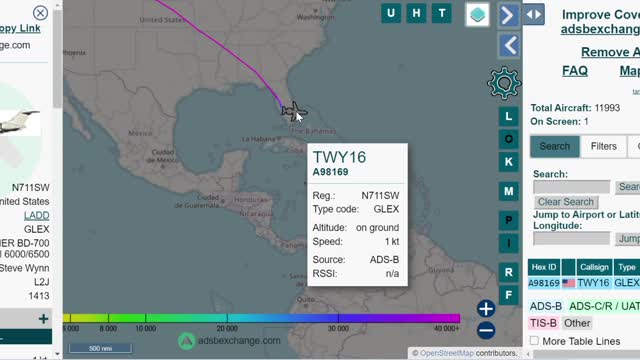Open the LADD link

click(36, 216)
